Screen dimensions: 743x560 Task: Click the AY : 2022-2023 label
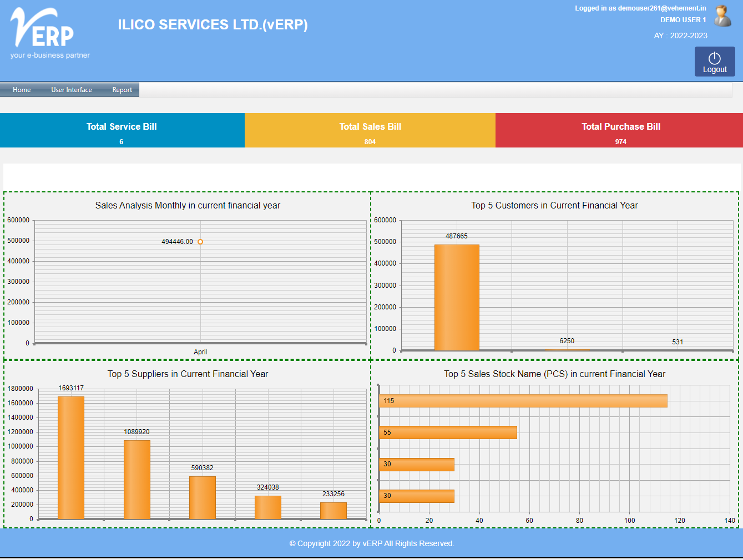click(680, 35)
